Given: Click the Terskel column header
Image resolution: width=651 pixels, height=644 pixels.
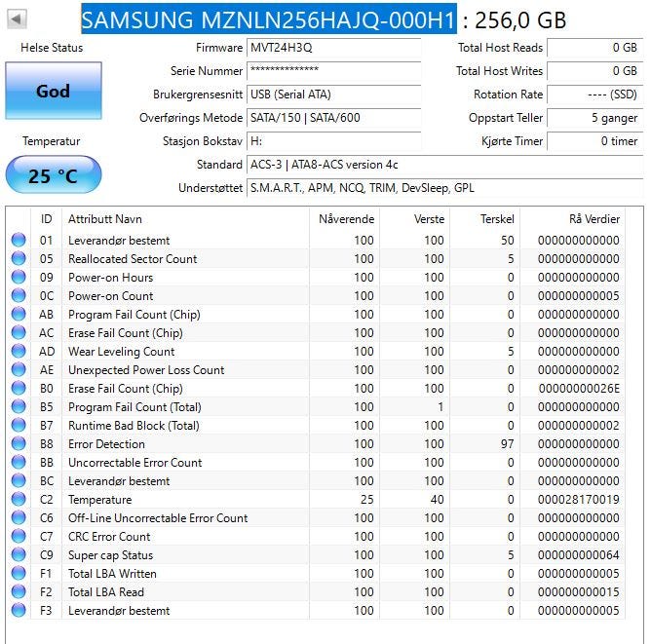Looking at the screenshot, I should [x=485, y=218].
